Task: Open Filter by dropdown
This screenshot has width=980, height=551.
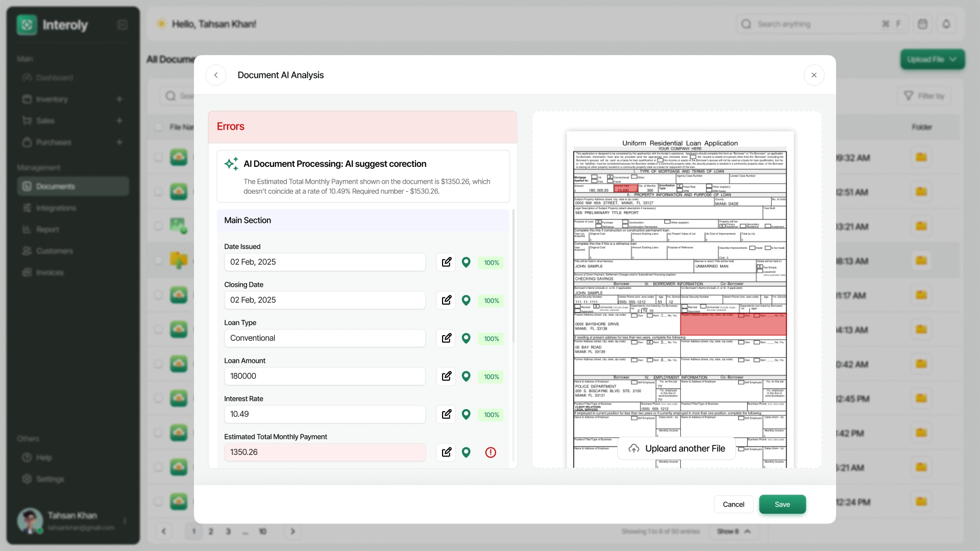Action: pos(924,96)
